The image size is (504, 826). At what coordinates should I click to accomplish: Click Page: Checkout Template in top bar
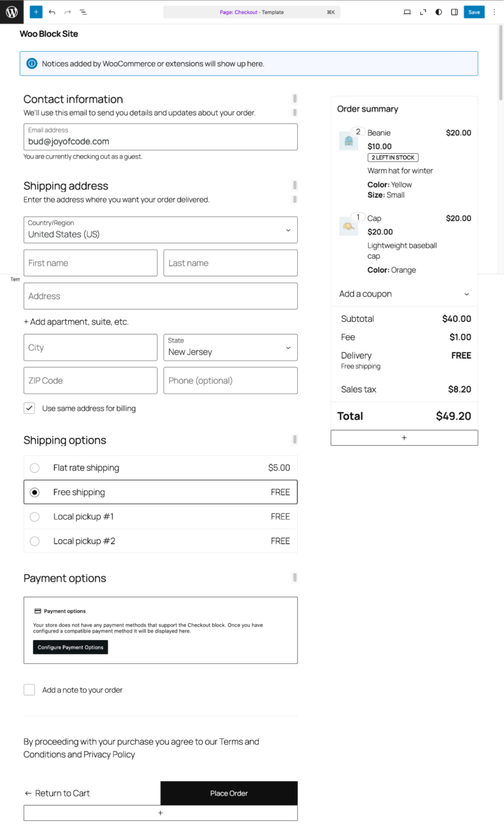coord(252,12)
